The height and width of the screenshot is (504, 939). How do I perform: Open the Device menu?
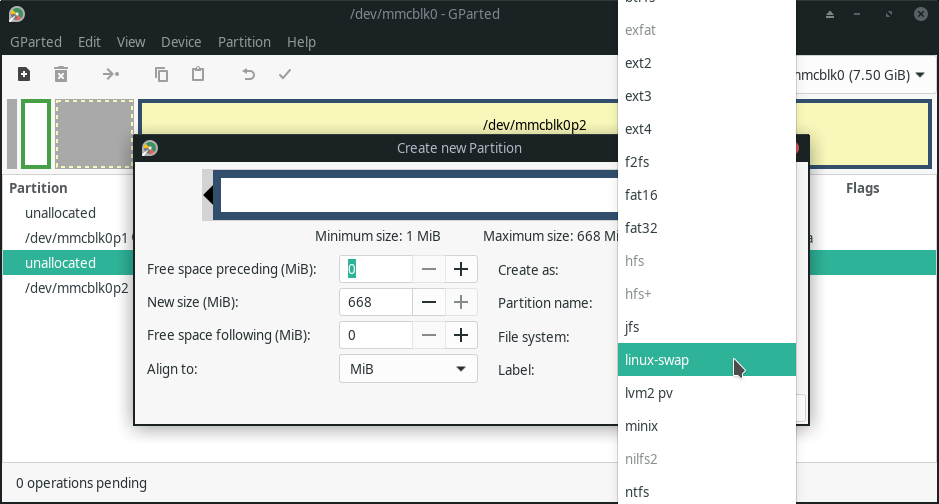click(x=181, y=42)
